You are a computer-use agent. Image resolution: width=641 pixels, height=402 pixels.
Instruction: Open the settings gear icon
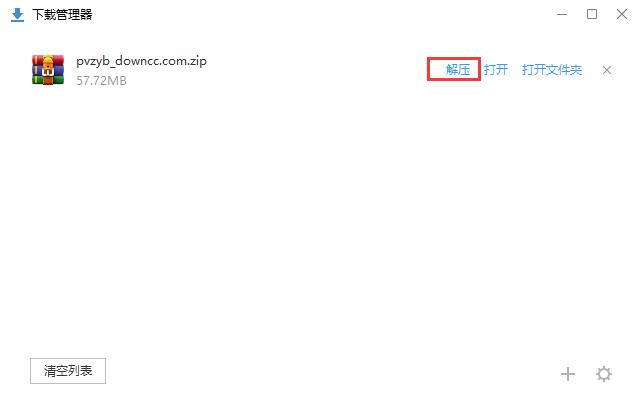(x=603, y=374)
